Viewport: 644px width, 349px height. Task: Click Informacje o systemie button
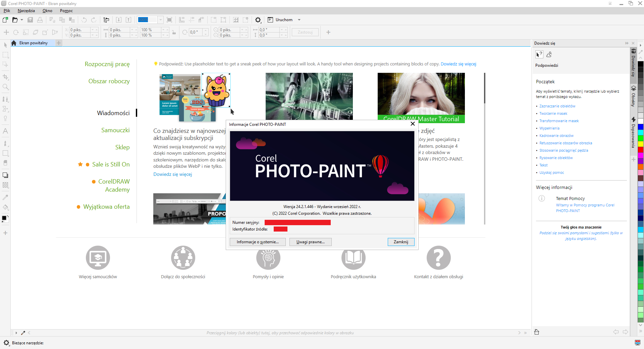[x=258, y=242]
